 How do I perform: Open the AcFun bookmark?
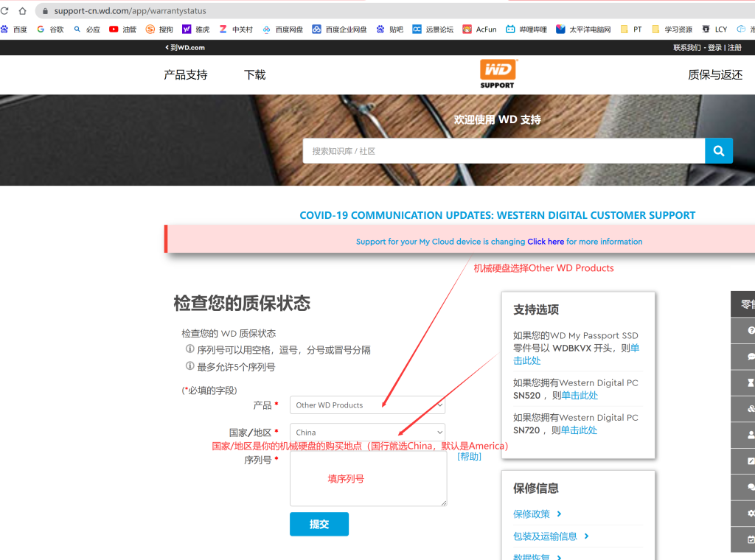(479, 29)
